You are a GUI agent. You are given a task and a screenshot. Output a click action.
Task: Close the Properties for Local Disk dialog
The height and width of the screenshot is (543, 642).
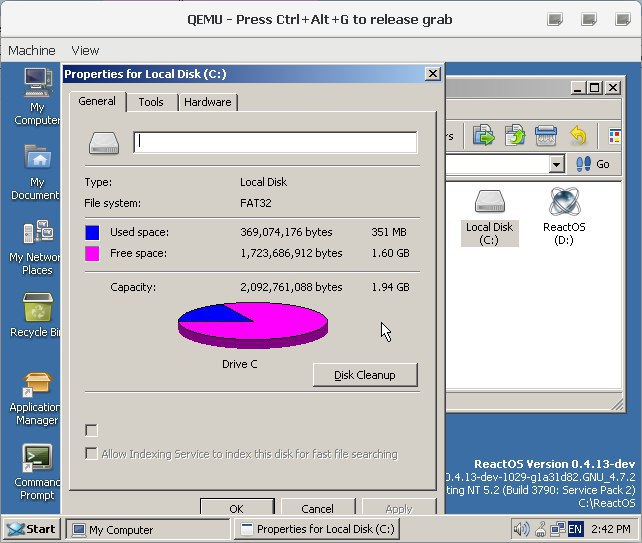432,74
